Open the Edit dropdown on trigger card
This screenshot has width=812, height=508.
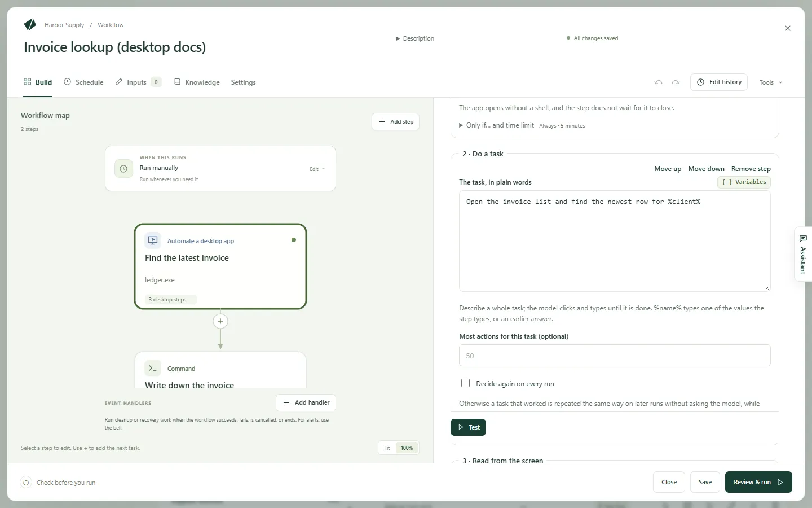coord(317,169)
